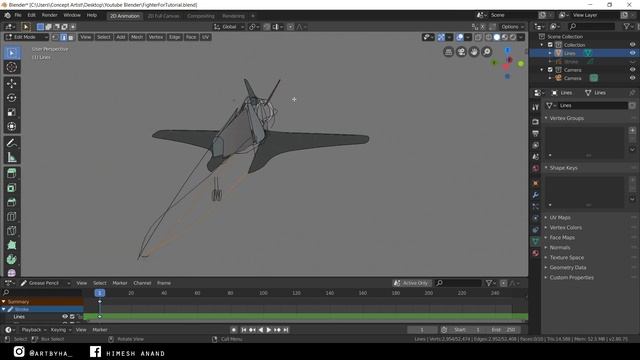The width and height of the screenshot is (640, 360).
Task: Select the Extrude Region tool
Action: point(11,173)
